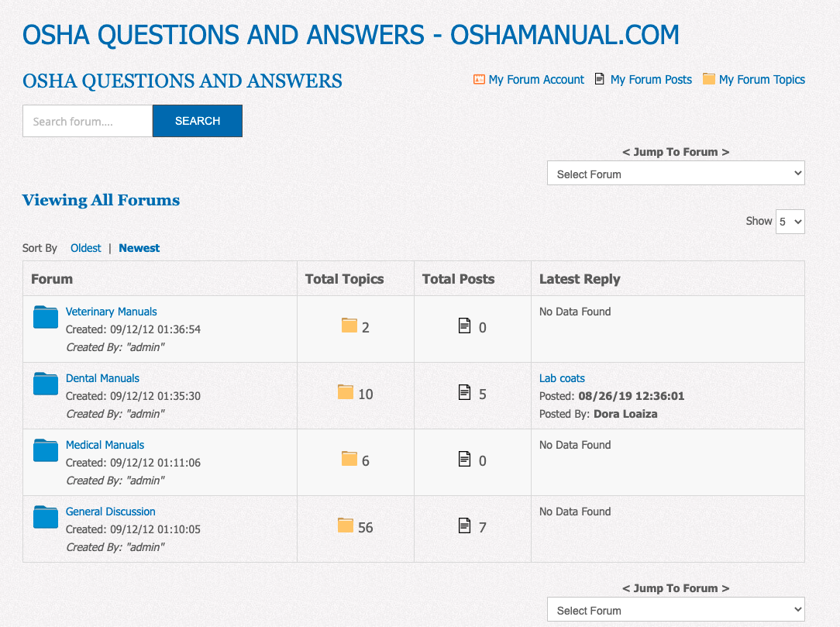Viewport: 840px width, 627px height.
Task: Click the topic count 2 for Veterinary Manuals
Action: click(365, 327)
